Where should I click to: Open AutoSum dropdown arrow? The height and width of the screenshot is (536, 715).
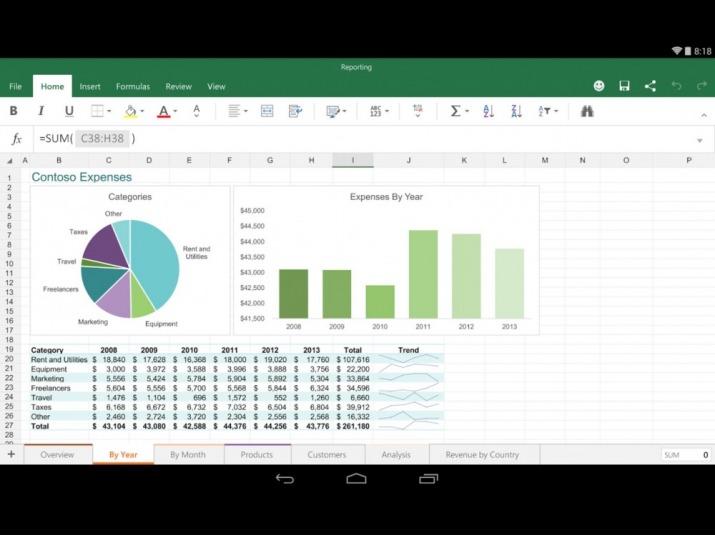467,111
